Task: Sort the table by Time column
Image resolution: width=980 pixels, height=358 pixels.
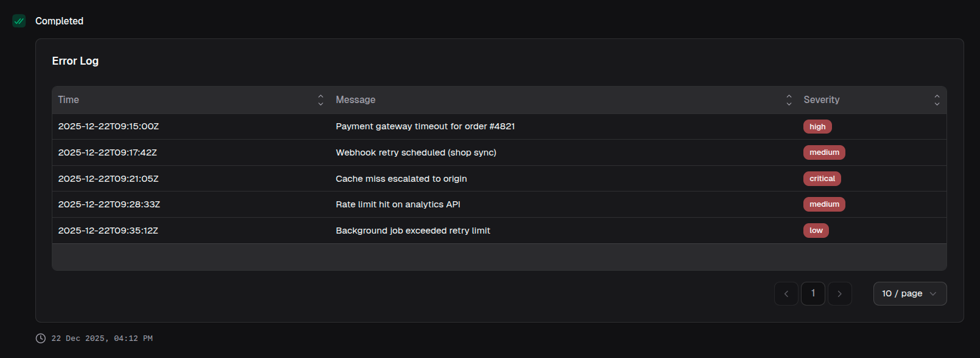Action: click(320, 100)
